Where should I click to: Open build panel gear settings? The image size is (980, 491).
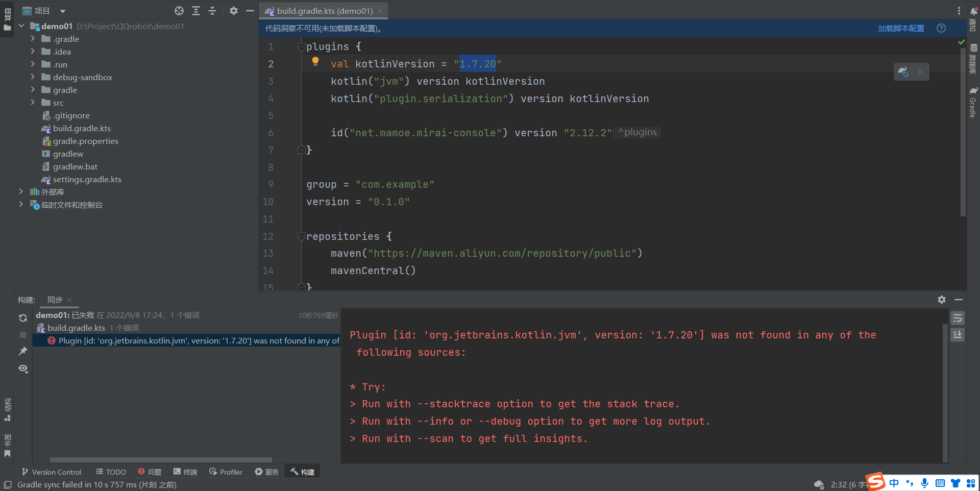[942, 300]
